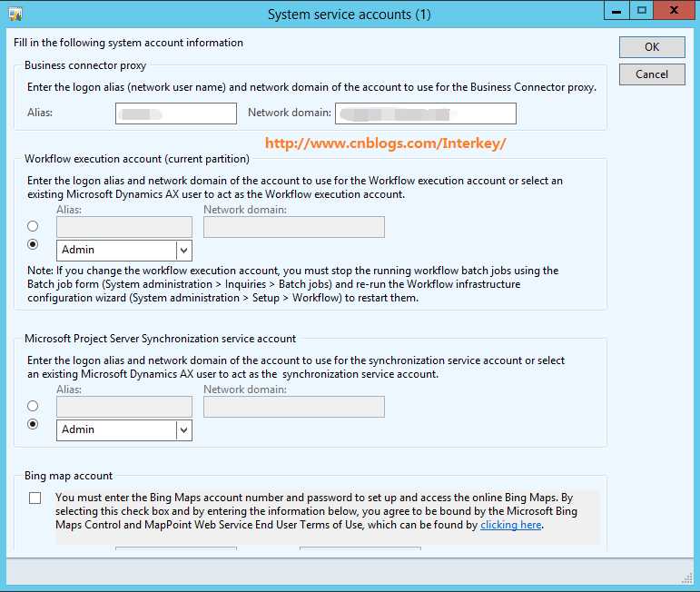The width and height of the screenshot is (700, 592).
Task: Click the 'Bing map account' group label
Action: [68, 476]
